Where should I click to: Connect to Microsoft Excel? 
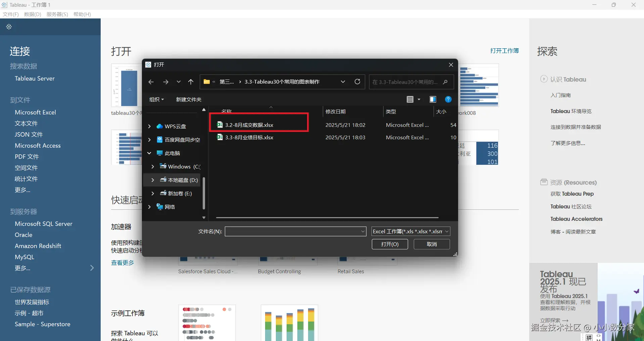pyautogui.click(x=35, y=112)
